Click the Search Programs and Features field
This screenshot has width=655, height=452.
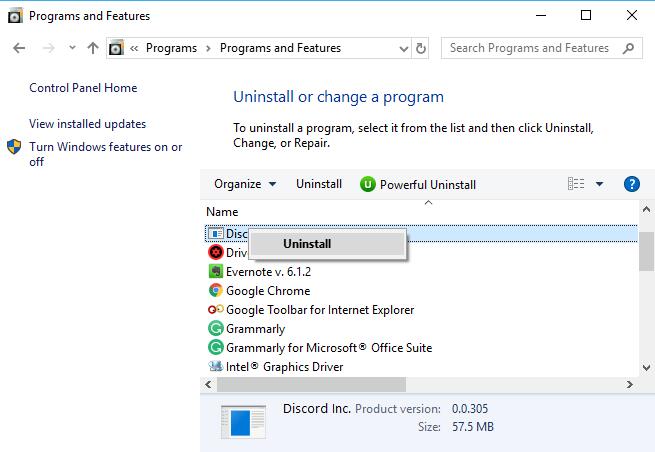(535, 48)
